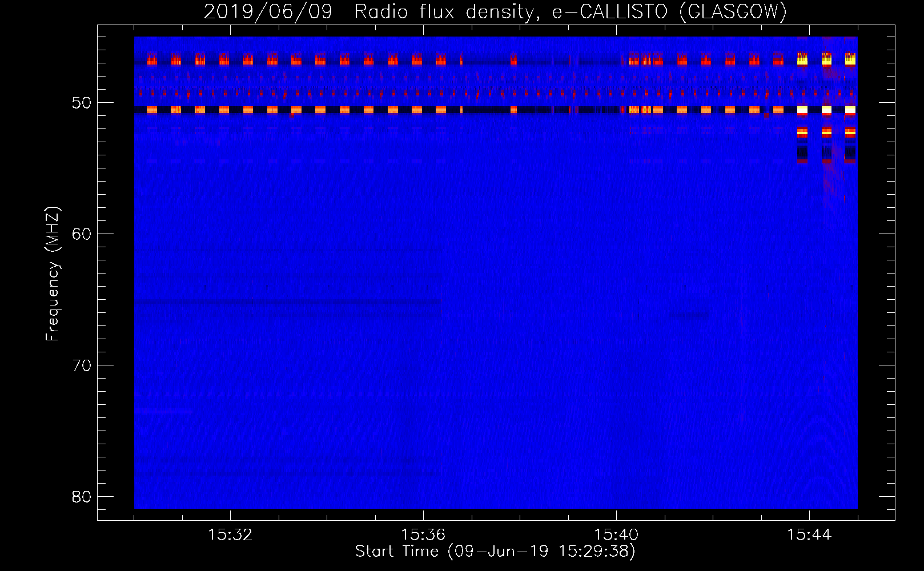Screen dimensions: 924x571
Task: Click the 70 frequency tick label
Action: click(82, 365)
